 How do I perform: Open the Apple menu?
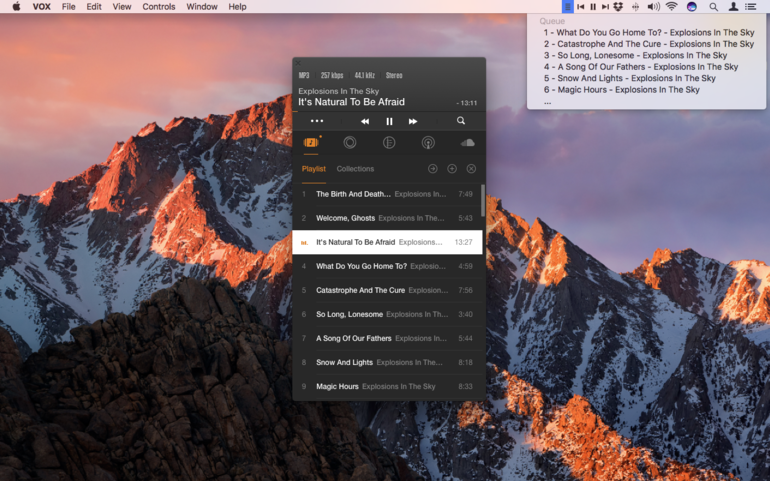pyautogui.click(x=16, y=6)
